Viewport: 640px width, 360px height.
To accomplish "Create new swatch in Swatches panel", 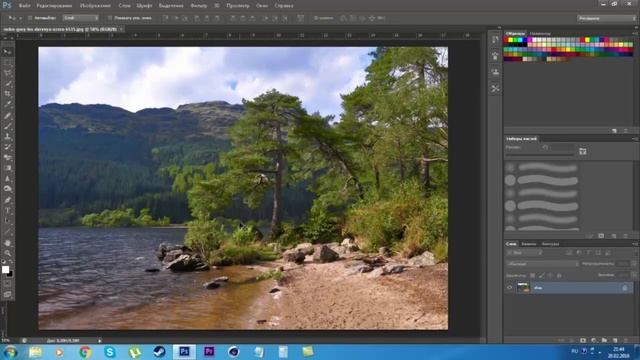I will coord(614,131).
